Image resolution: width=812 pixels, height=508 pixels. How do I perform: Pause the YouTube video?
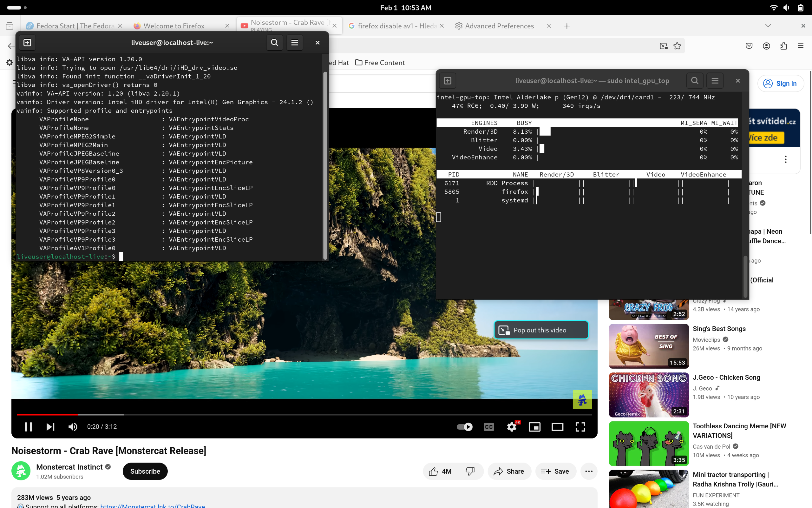29,427
